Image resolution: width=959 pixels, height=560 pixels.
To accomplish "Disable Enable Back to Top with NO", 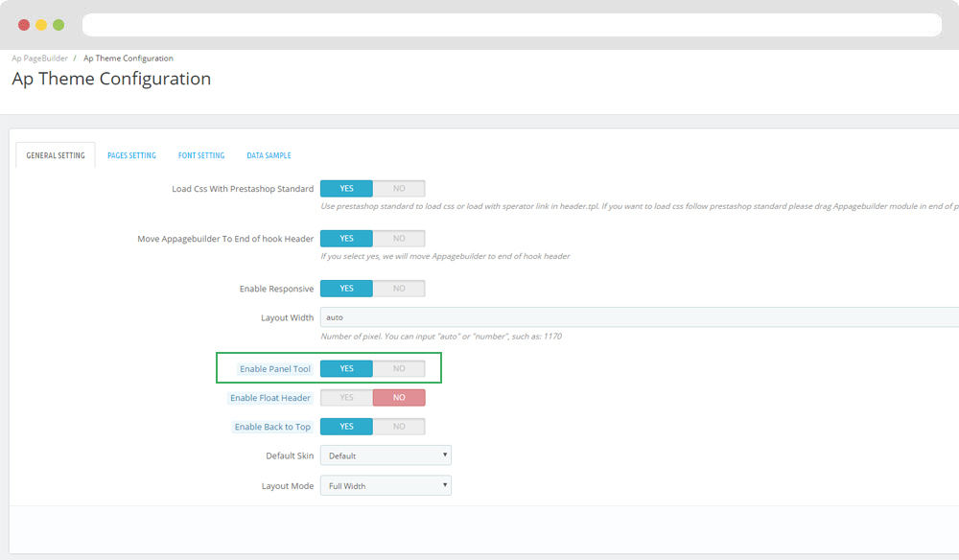I will click(399, 427).
